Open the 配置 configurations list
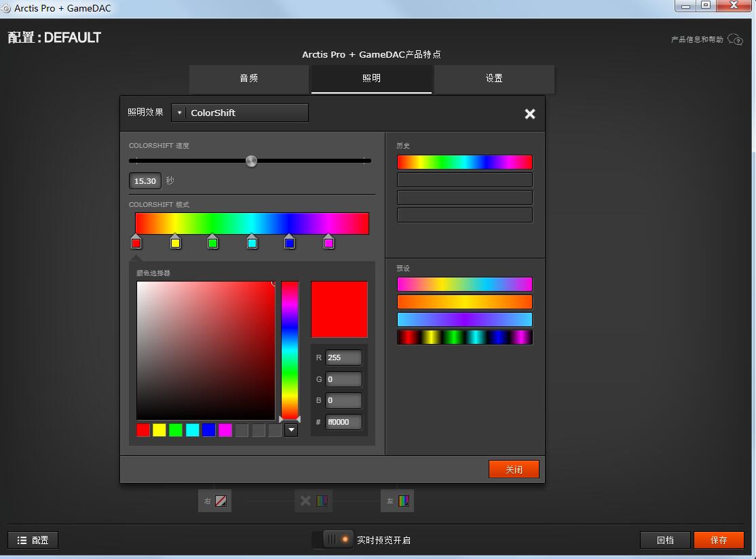Screen dimensions: 756x559 click(33, 540)
